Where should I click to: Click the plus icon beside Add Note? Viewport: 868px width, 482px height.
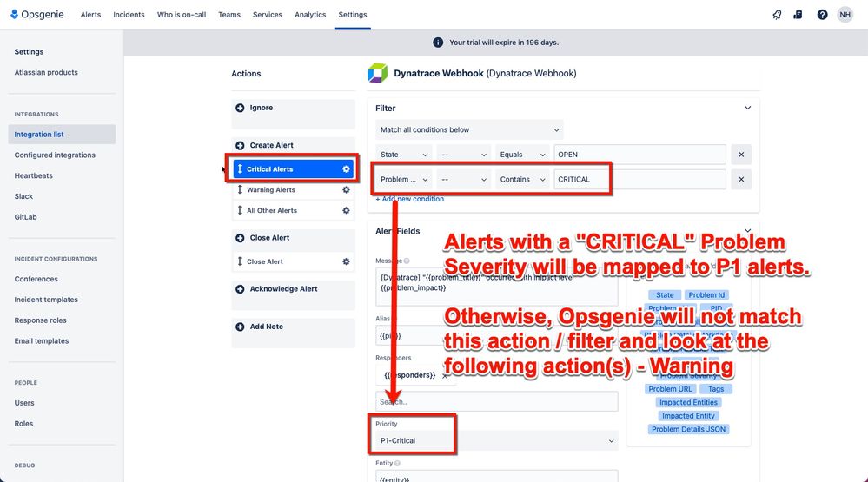[240, 327]
